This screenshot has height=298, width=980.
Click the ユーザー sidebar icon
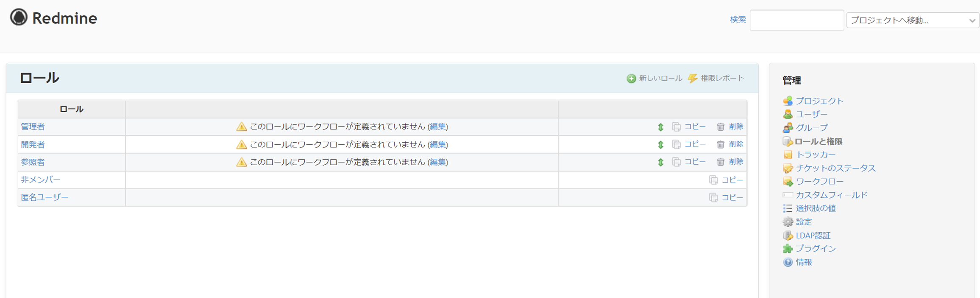pos(788,114)
